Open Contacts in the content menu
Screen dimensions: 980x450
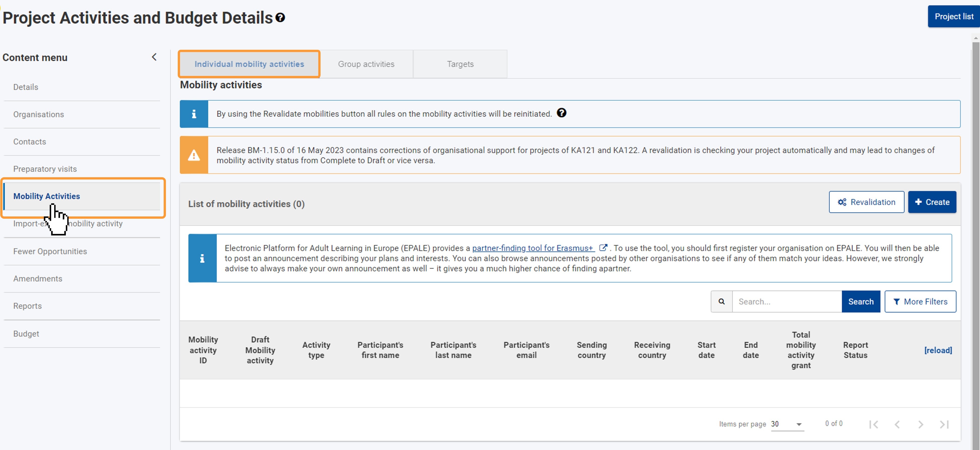[82, 142]
